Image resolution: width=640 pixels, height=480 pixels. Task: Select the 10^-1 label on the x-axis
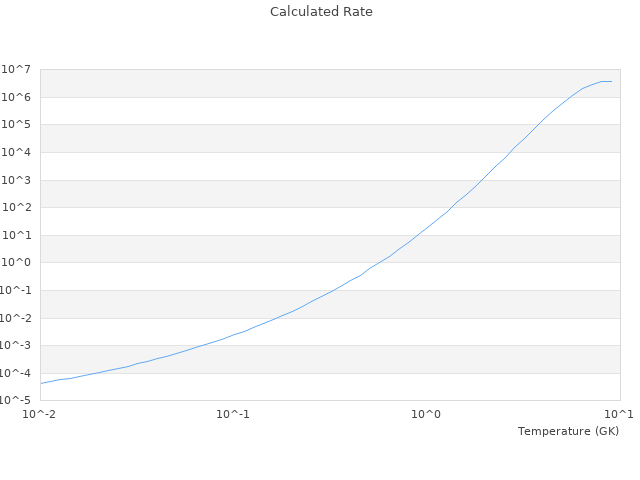(x=233, y=414)
